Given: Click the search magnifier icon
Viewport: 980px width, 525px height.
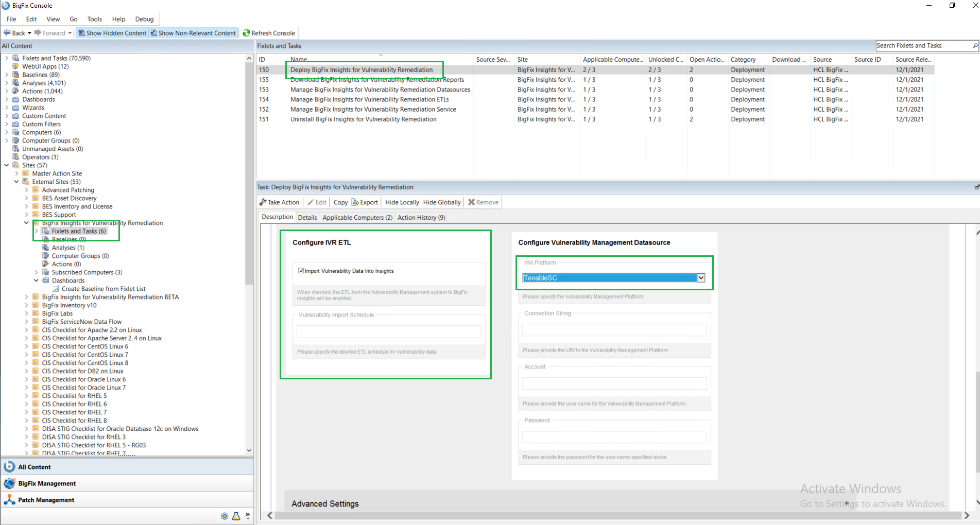Looking at the screenshot, I should (x=974, y=46).
